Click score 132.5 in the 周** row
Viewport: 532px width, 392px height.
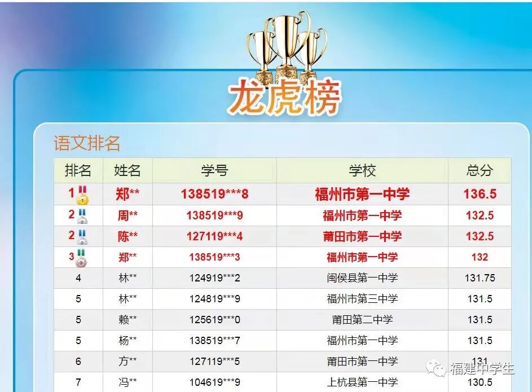(480, 215)
